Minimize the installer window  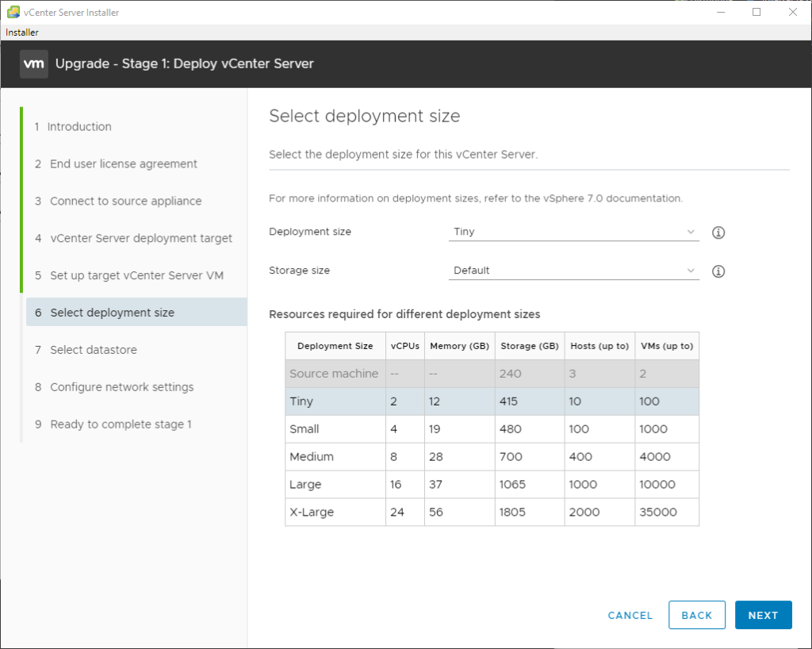(720, 12)
